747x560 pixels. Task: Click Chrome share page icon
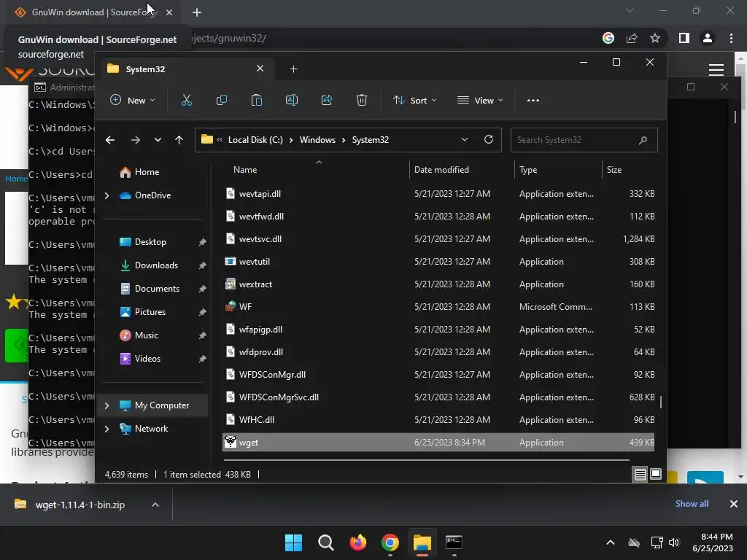coord(632,38)
